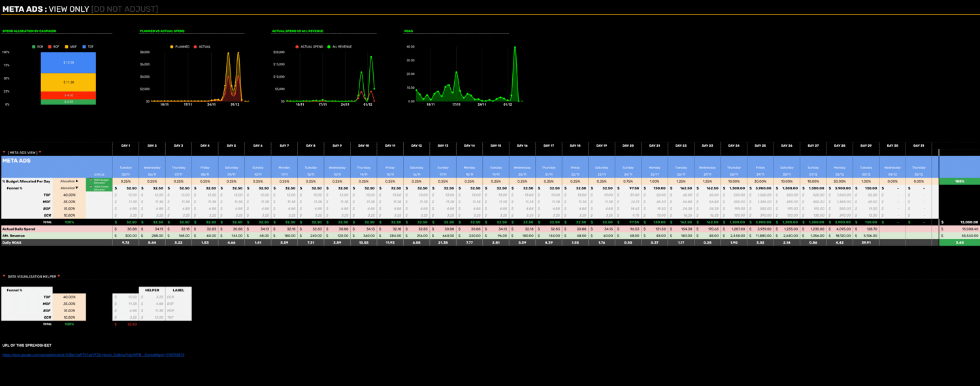Viewport: 980px width, 386px height.
Task: Select the DAY 1 column header
Action: (125, 146)
